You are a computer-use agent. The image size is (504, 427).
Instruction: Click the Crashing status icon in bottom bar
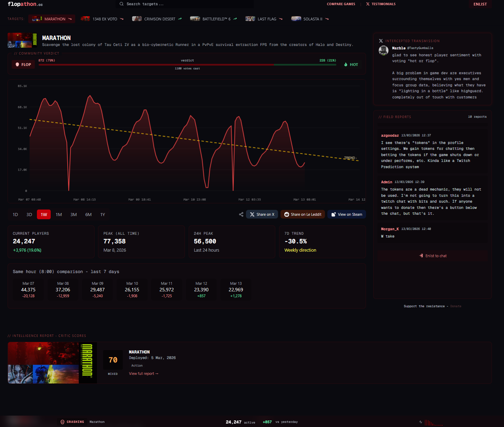tap(62, 422)
